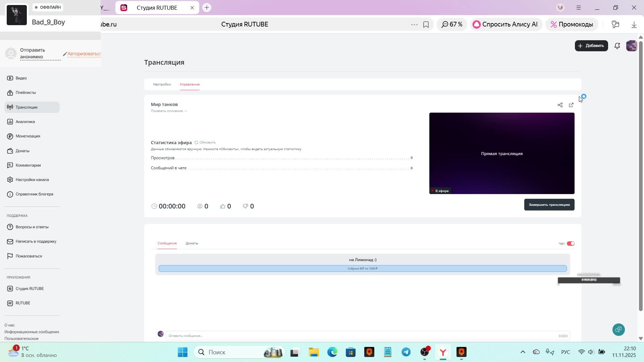Open the notifications bell
The width and height of the screenshot is (644, 362).
coord(617,46)
